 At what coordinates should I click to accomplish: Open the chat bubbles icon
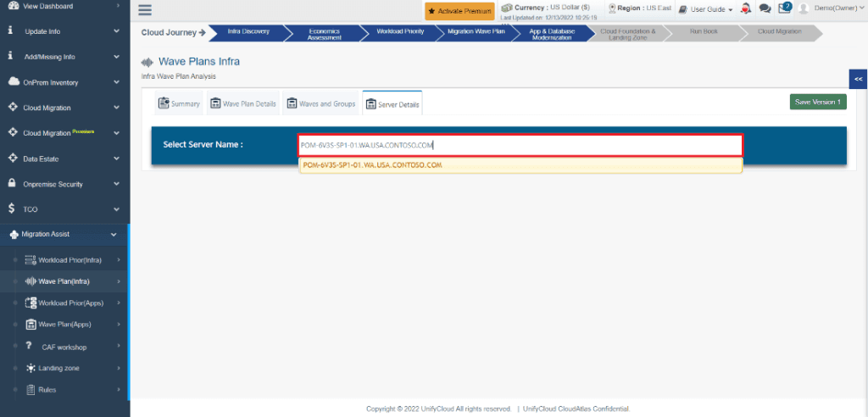pyautogui.click(x=765, y=8)
